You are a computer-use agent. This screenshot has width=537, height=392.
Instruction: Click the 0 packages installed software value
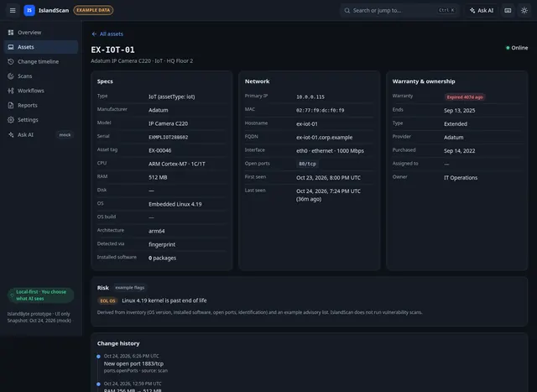[x=162, y=258]
